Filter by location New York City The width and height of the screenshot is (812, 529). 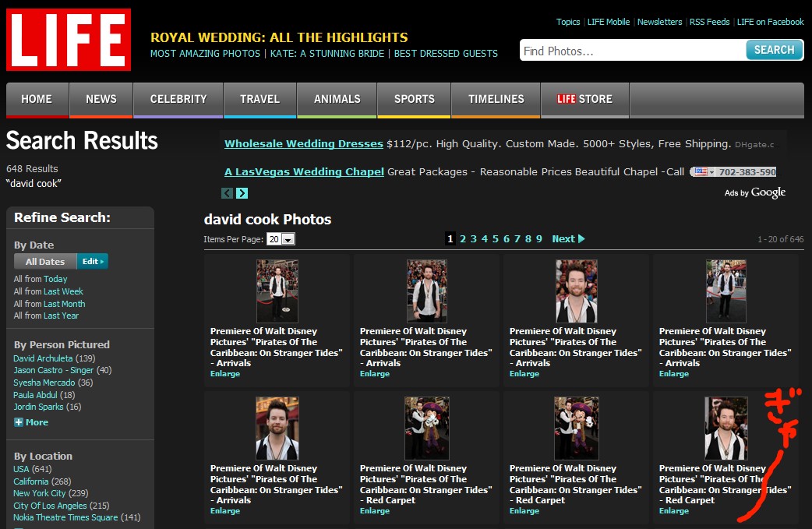[40, 493]
